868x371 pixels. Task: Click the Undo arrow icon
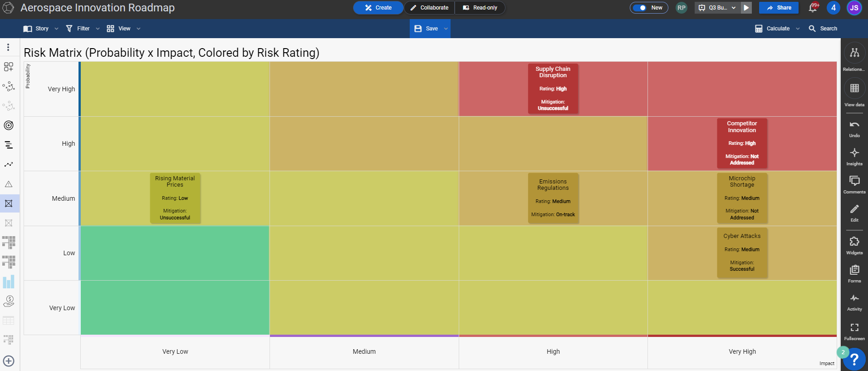[x=854, y=124]
